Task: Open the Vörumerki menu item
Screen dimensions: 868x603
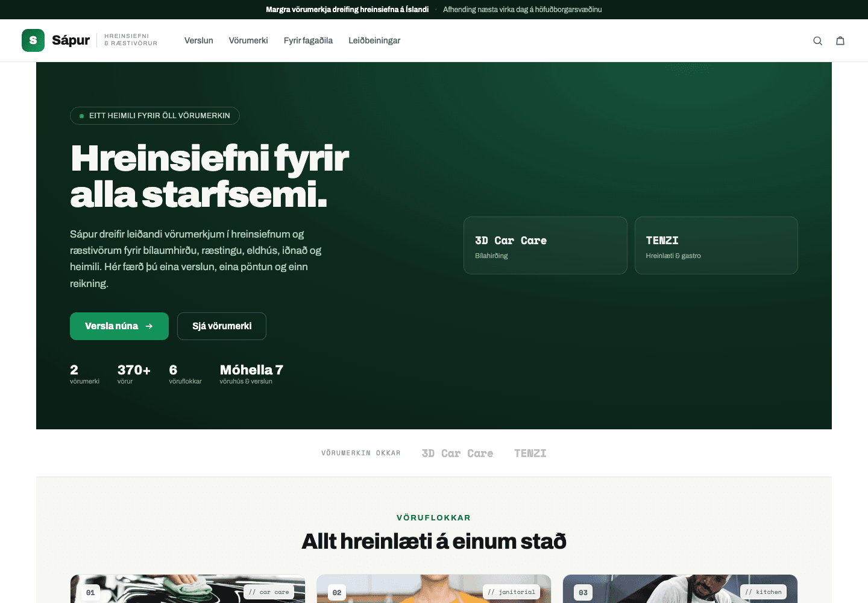Action: [x=248, y=40]
